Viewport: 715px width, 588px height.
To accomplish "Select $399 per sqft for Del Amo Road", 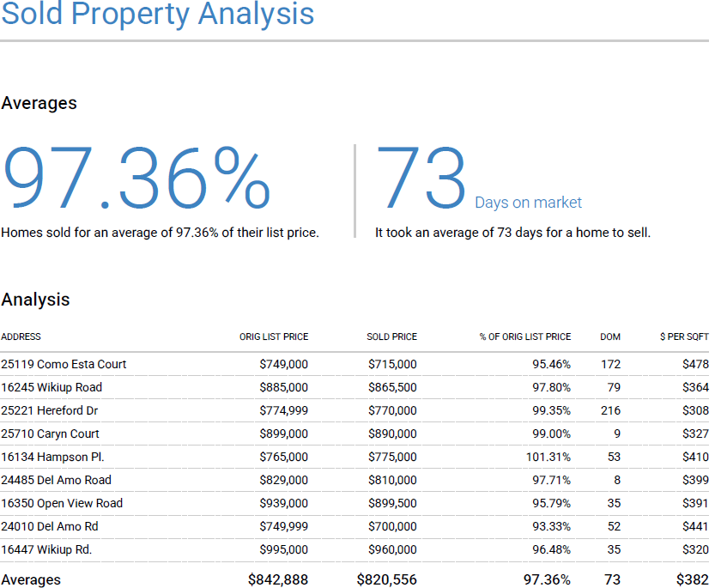I will [x=695, y=481].
